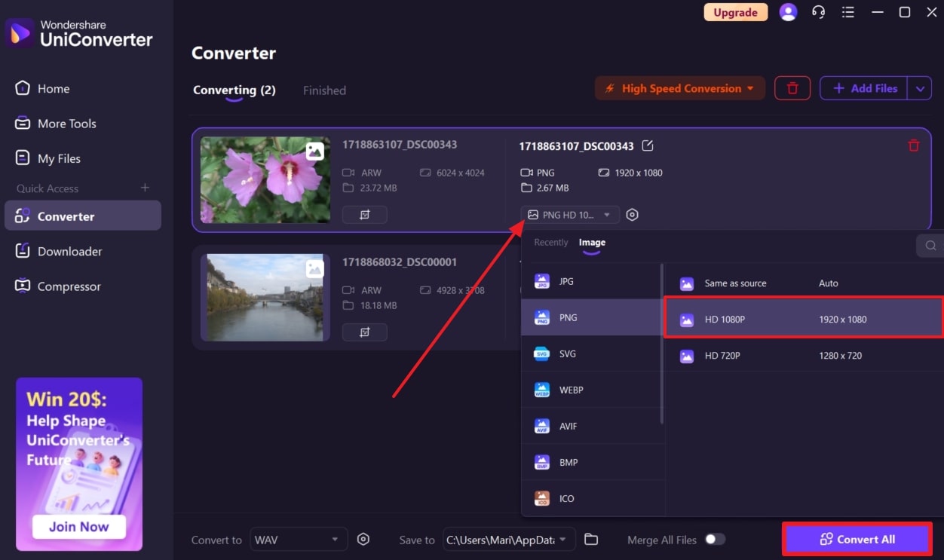Select the BMP format icon

tap(542, 462)
